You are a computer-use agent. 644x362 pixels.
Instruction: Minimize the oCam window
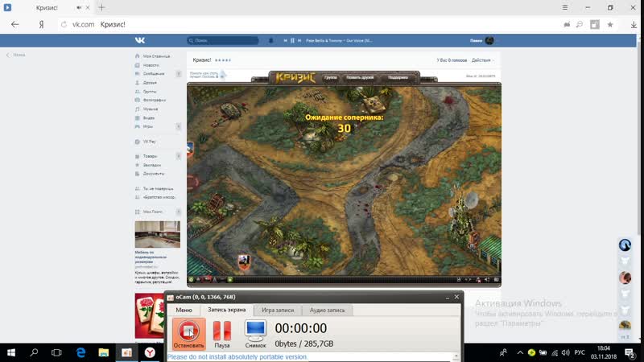448,297
